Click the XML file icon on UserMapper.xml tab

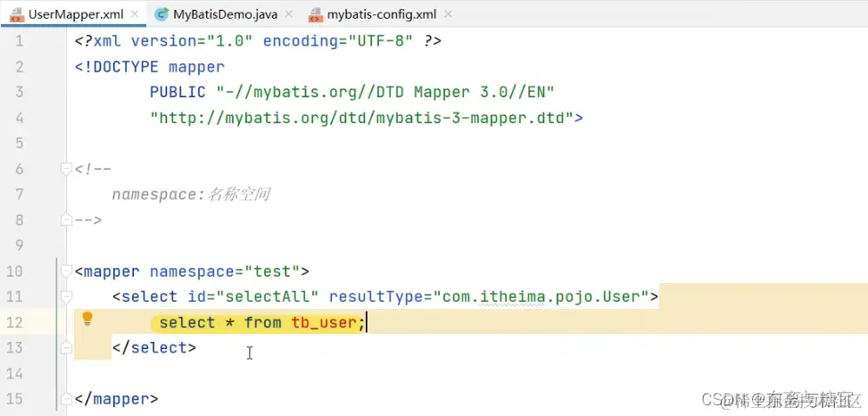coord(17,15)
